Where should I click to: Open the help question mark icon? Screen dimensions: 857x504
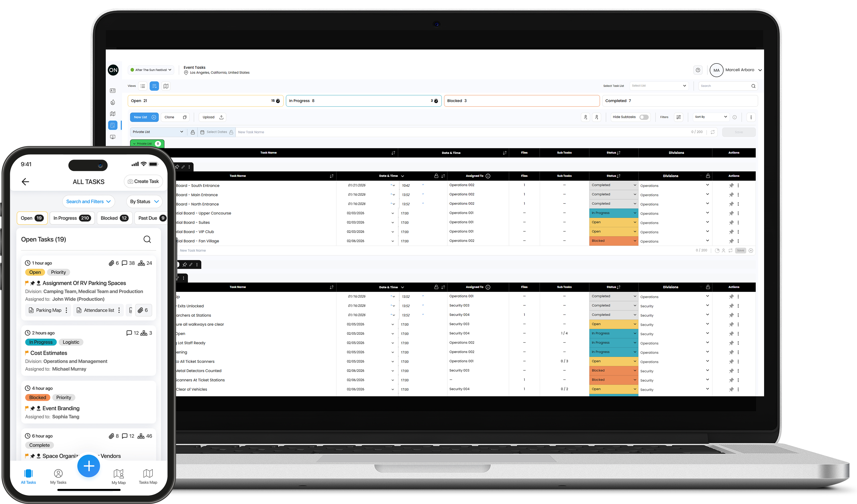pos(698,70)
